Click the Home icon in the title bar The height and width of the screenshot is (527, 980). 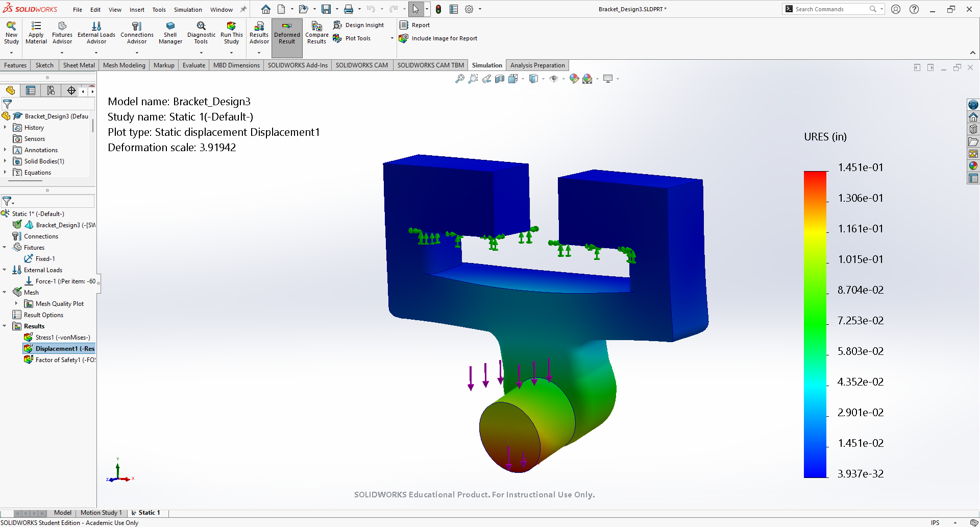point(266,9)
